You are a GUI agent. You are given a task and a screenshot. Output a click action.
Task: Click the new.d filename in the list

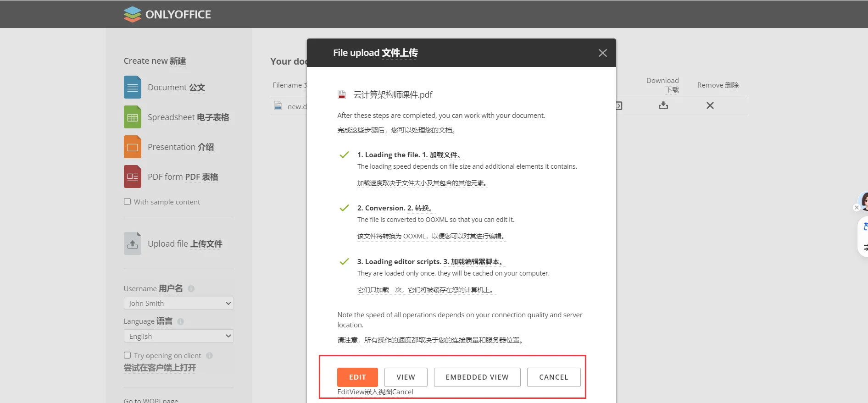click(297, 106)
